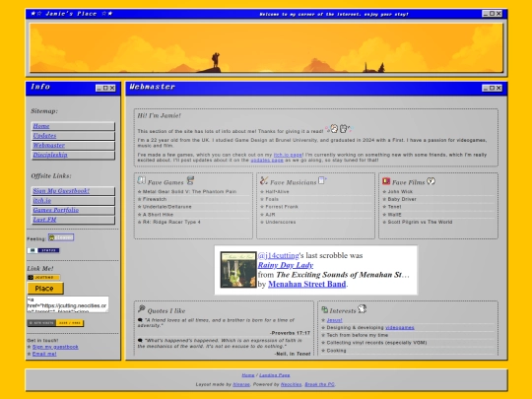532x399 pixels.
Task: Follow the updates page link in bio
Action: click(267, 161)
